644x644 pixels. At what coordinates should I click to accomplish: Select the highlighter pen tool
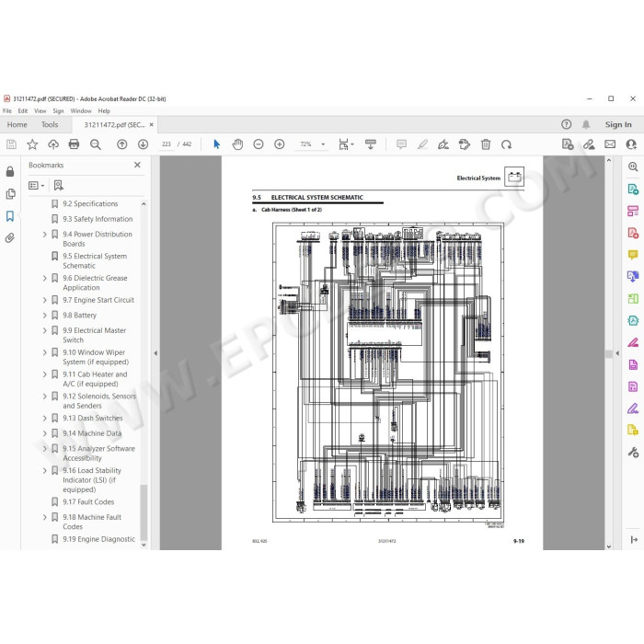point(422,144)
